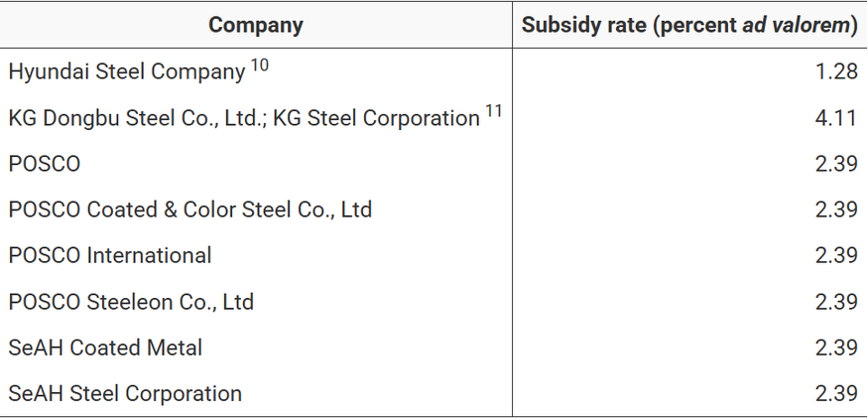Select POSCO Coated & Color Steel cell
The width and height of the screenshot is (868, 419).
pyautogui.click(x=190, y=209)
